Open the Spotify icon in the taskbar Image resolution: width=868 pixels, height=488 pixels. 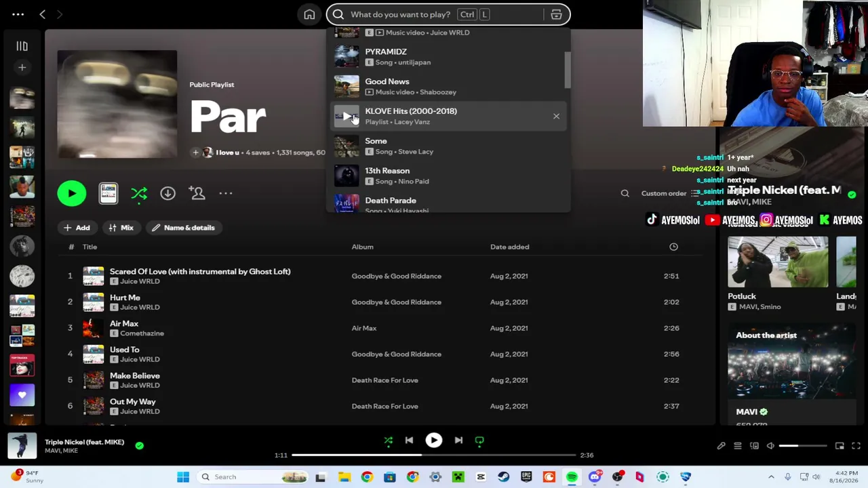click(572, 477)
